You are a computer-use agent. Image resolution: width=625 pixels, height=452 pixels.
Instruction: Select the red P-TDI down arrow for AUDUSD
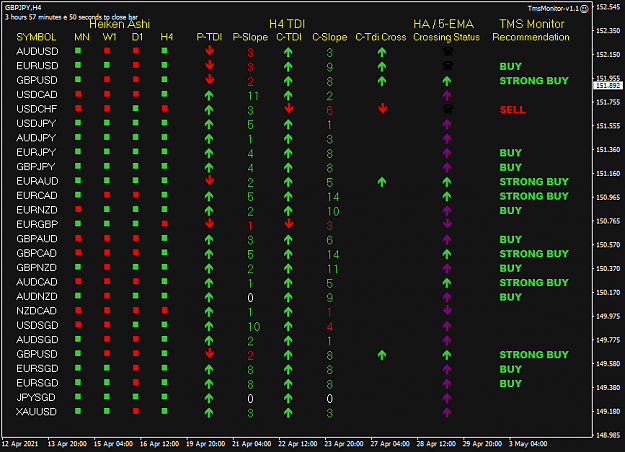click(209, 51)
